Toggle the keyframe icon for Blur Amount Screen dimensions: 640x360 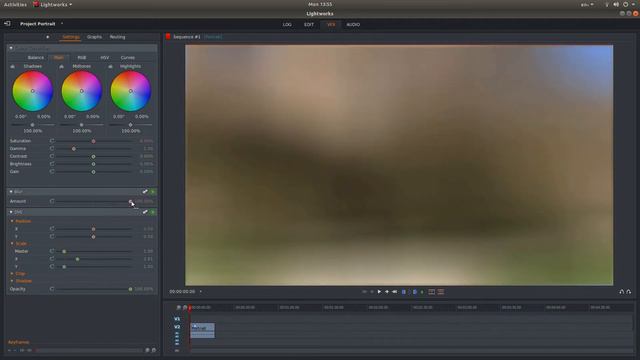click(52, 201)
